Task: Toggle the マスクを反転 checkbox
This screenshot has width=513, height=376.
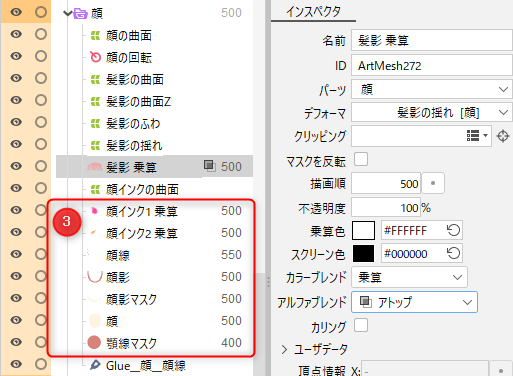Action: click(x=361, y=159)
